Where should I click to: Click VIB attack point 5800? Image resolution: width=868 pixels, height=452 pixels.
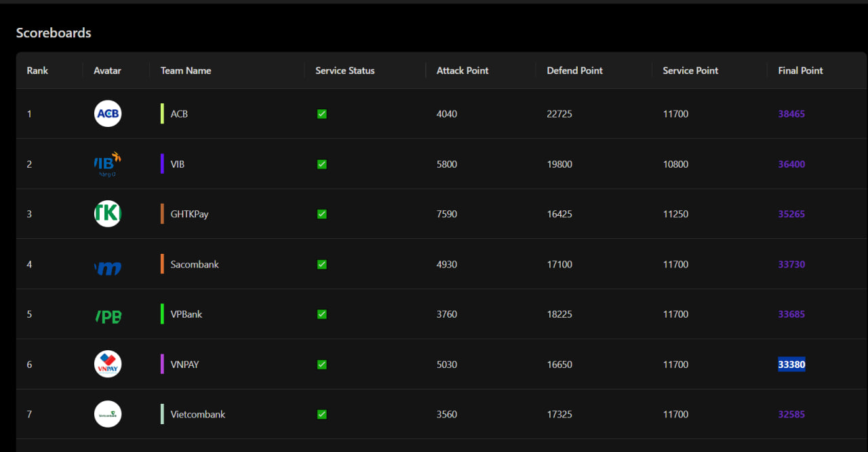(447, 164)
